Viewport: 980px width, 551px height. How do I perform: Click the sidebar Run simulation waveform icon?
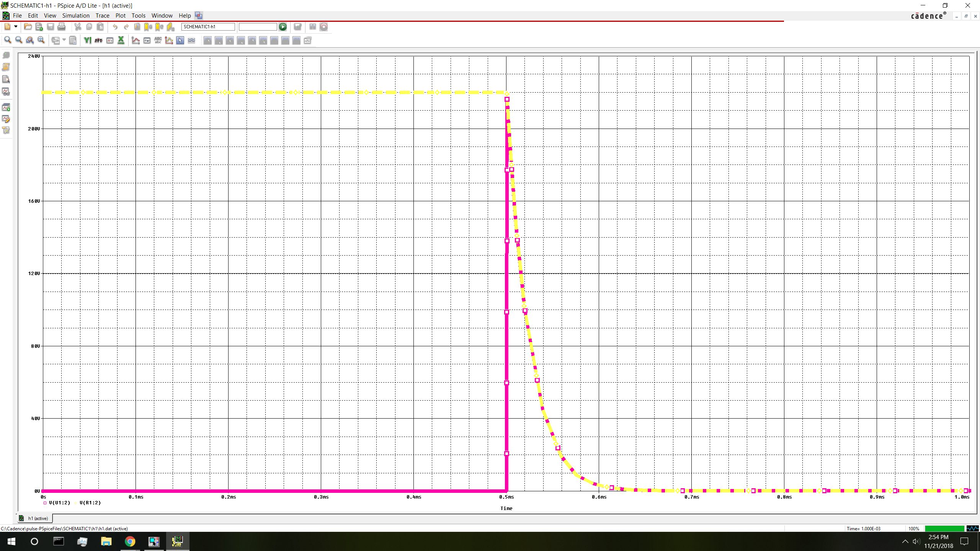[6, 108]
